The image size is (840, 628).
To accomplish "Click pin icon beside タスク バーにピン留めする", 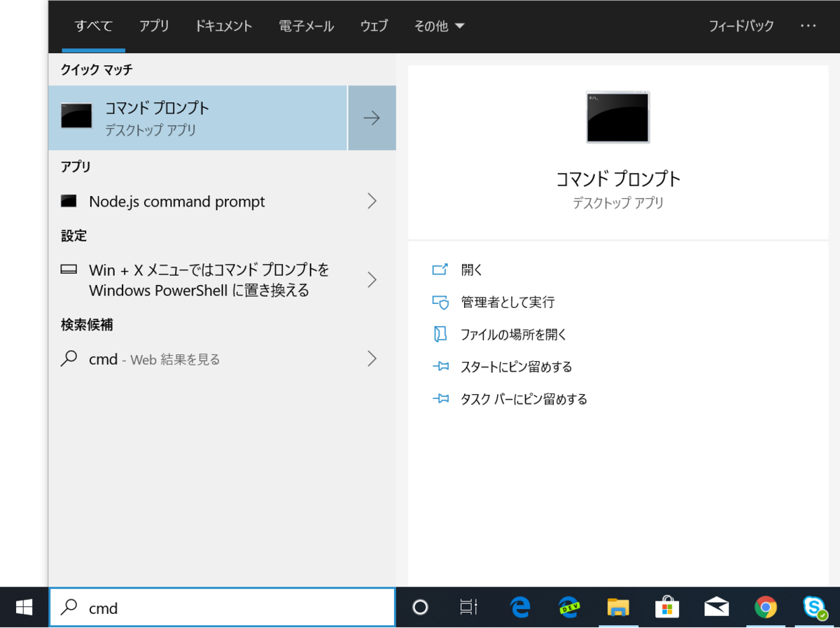I will (440, 398).
